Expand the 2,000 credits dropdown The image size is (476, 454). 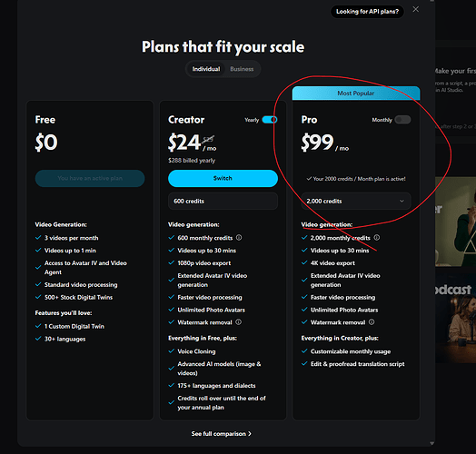[x=356, y=201]
